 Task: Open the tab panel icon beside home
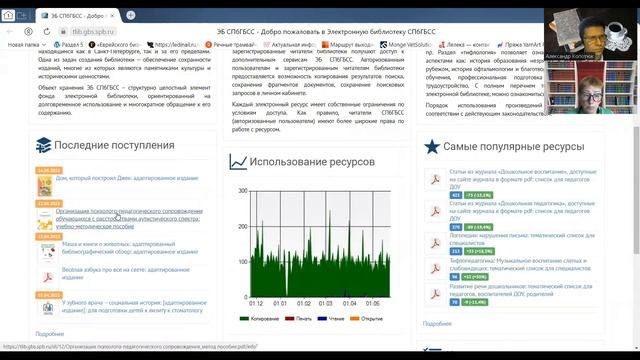tap(22, 16)
